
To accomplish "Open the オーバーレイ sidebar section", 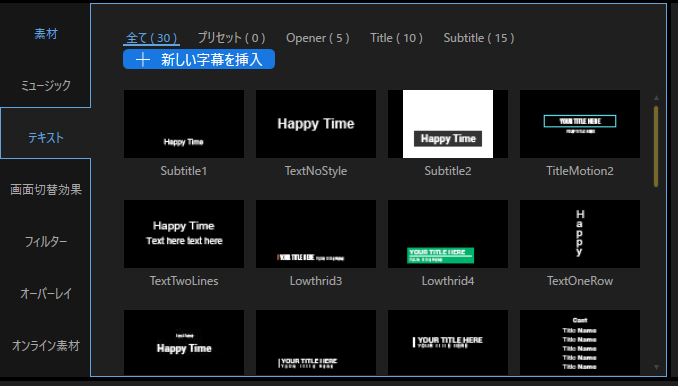I will click(x=46, y=293).
